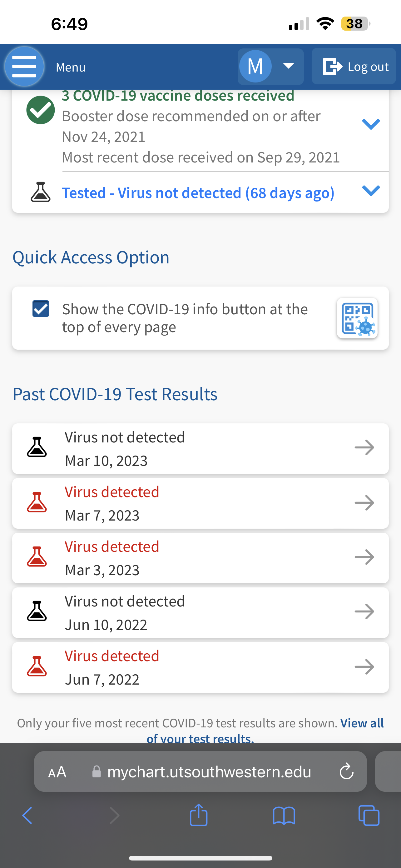Open the Safari share sheet icon
Viewport: 401px width, 868px height.
tap(199, 816)
